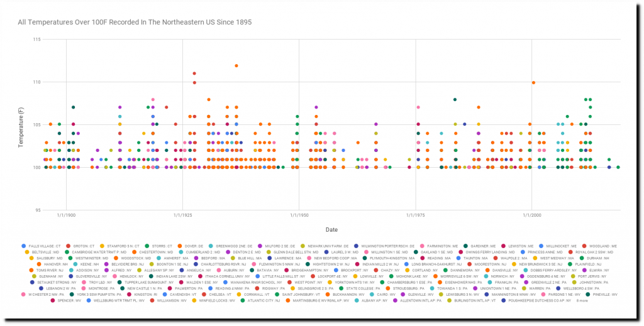Click the FALLS VILLAGE : CT legend marker
This screenshot has height=326, width=644.
[x=23, y=246]
